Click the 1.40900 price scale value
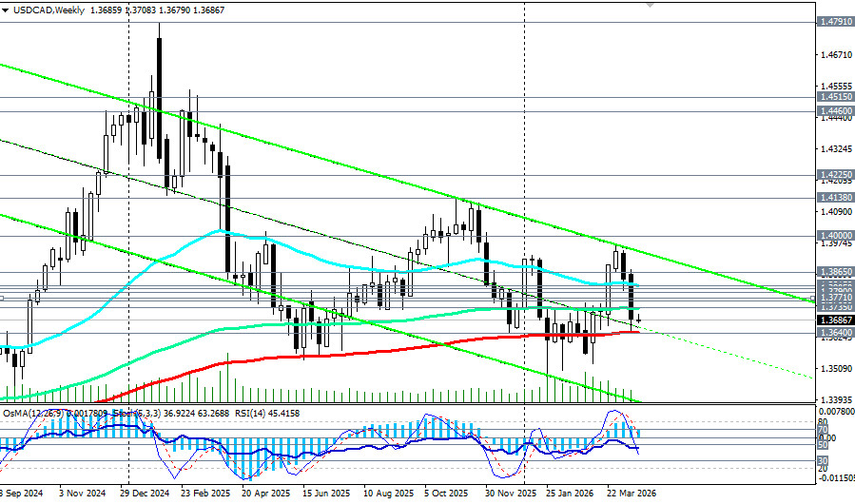The image size is (855, 504). [836, 212]
